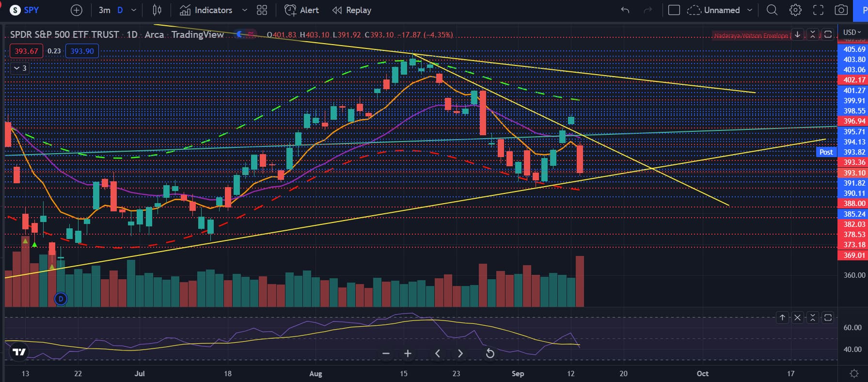Viewport: 868px width, 382px height.
Task: Start bar Replay mode
Action: point(352,10)
